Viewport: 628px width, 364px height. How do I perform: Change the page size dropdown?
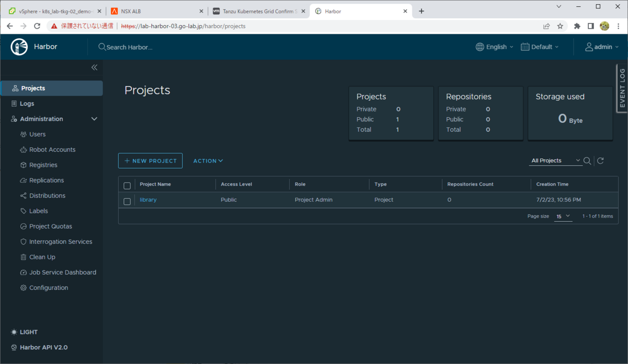tap(564, 216)
